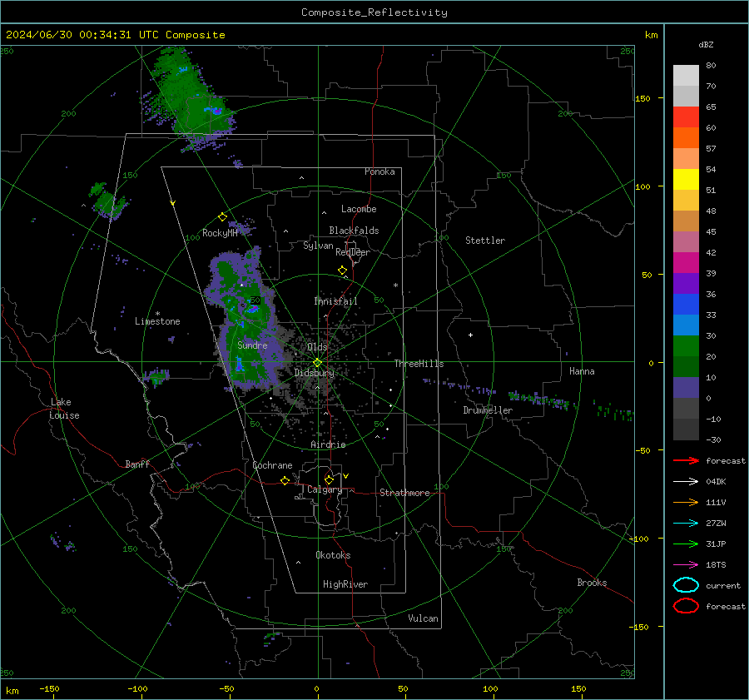The image size is (749, 700).
Task: Click the 80 dBZ light gray swatch
Action: [686, 75]
